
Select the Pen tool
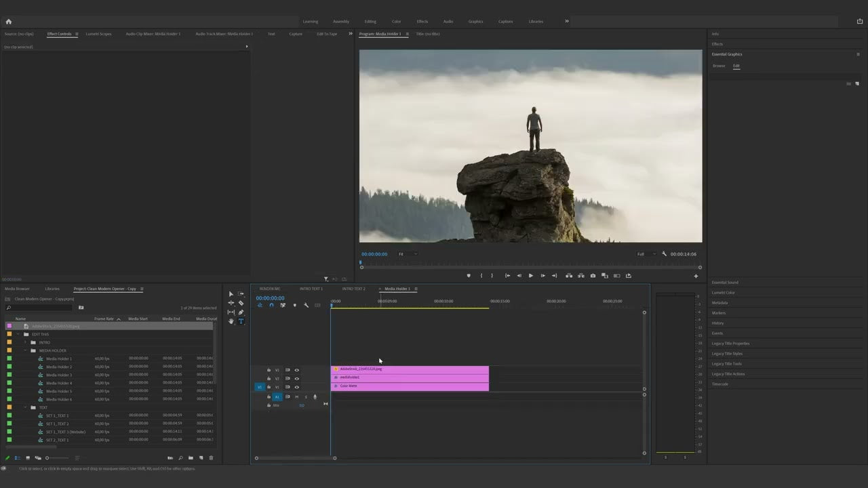(x=241, y=312)
